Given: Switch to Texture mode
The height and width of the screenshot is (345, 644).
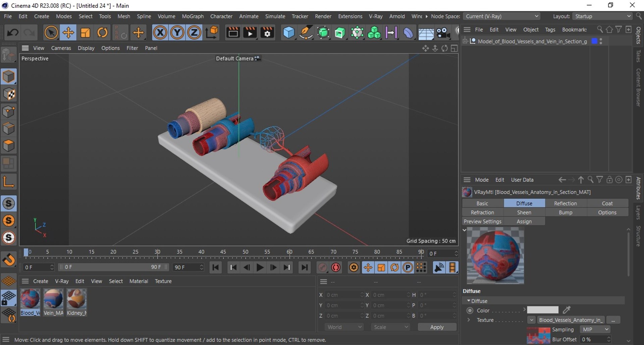Looking at the screenshot, I should point(9,94).
